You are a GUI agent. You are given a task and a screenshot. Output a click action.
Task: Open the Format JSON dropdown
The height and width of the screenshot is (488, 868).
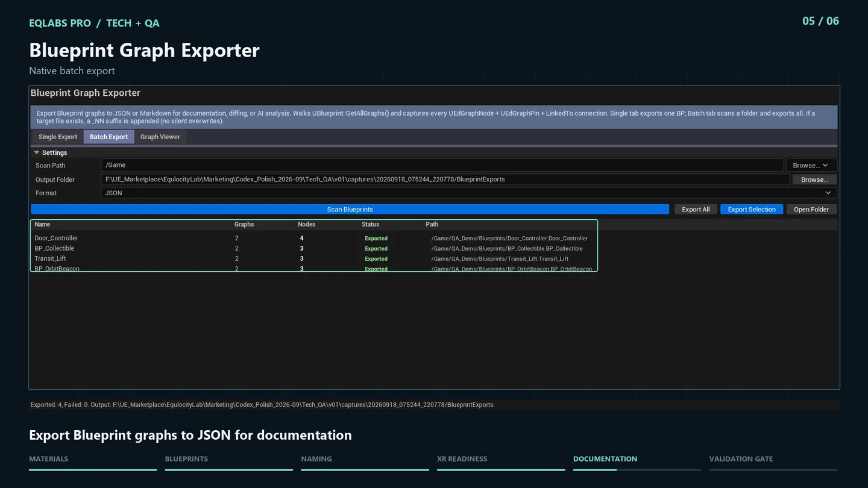468,193
